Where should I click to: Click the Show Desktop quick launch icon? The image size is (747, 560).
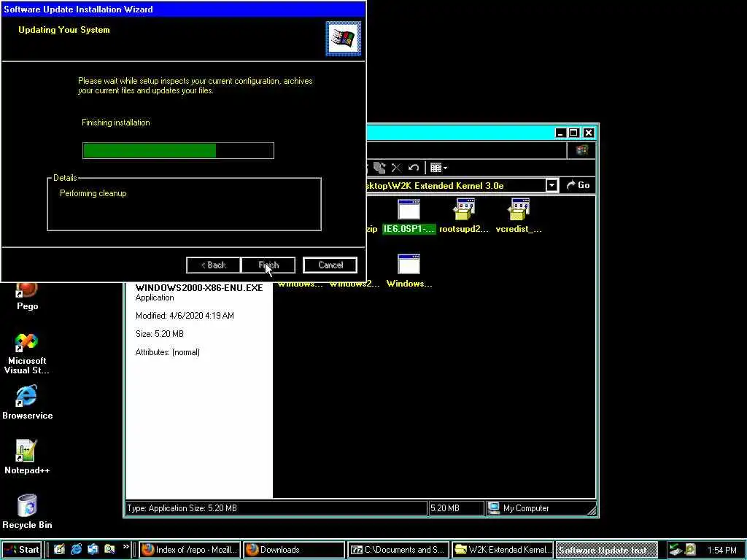click(59, 550)
